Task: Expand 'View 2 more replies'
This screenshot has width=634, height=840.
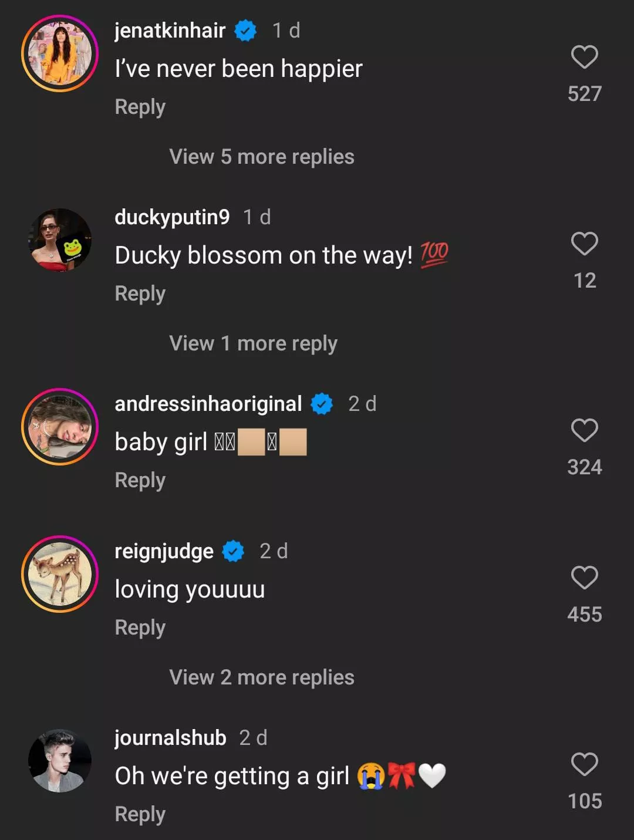Action: tap(262, 677)
